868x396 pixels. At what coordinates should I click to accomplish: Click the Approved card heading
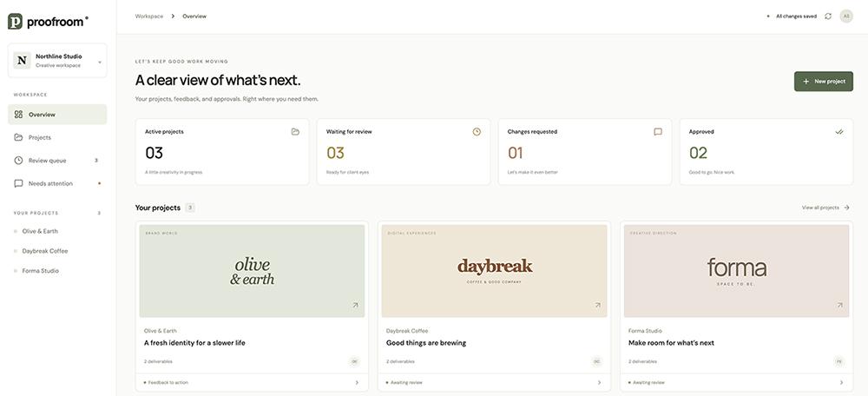click(701, 132)
